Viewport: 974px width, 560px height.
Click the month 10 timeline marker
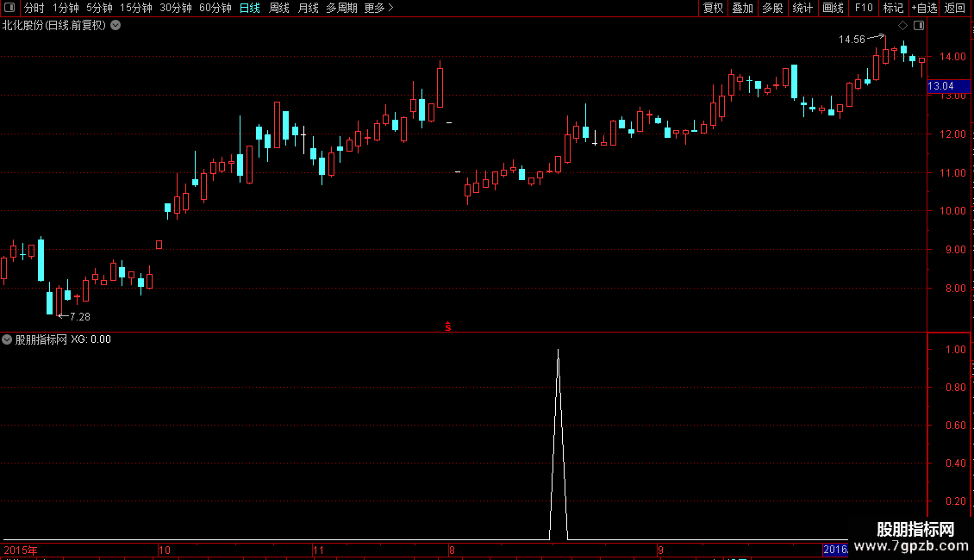165,551
